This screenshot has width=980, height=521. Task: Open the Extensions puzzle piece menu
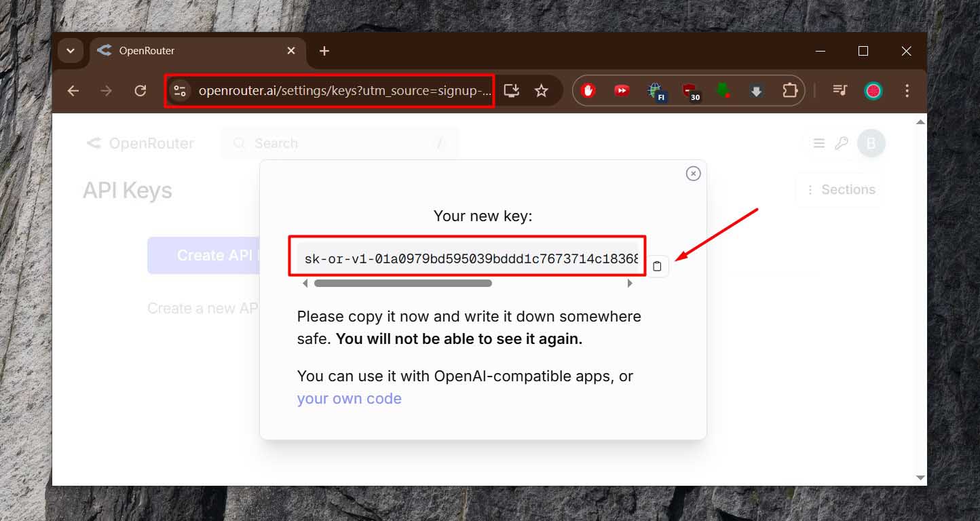[789, 91]
